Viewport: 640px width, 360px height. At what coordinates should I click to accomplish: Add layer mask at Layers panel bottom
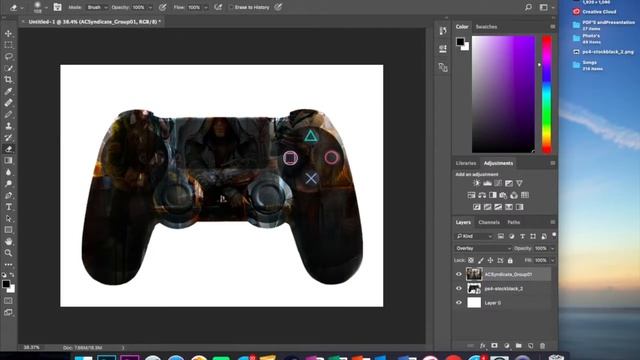point(494,346)
